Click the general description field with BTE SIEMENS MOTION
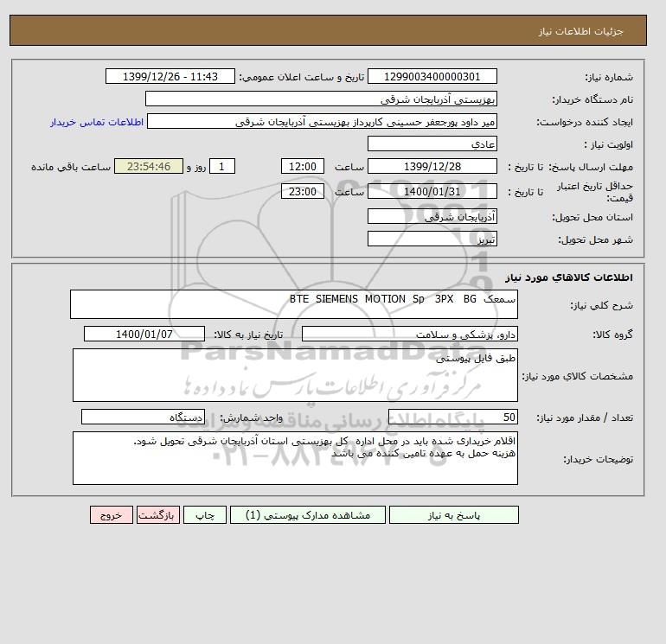This screenshot has height=644, width=666. click(x=294, y=304)
